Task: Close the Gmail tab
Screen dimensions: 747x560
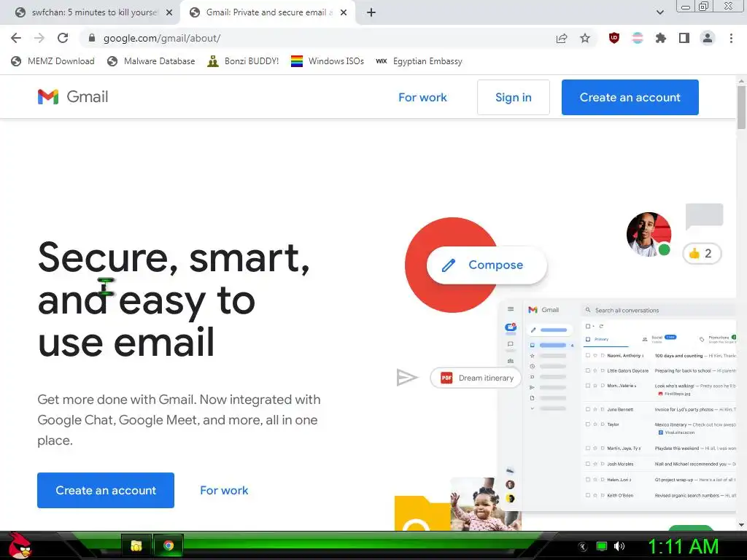Action: 344,12
